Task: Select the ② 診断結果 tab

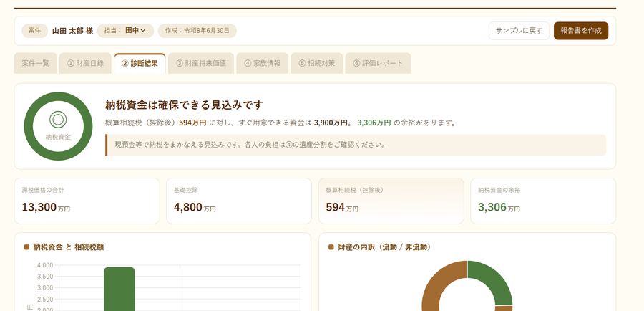Action: (140, 63)
